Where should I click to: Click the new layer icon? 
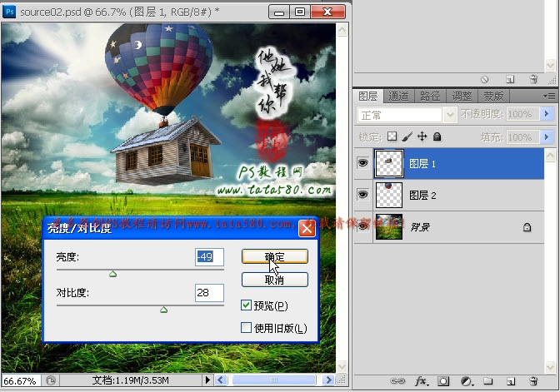click(510, 381)
